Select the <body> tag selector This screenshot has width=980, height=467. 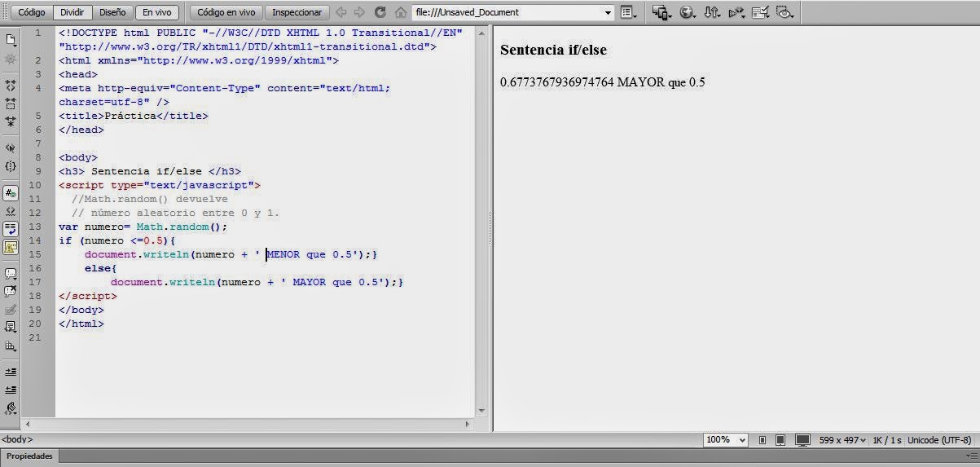point(17,439)
